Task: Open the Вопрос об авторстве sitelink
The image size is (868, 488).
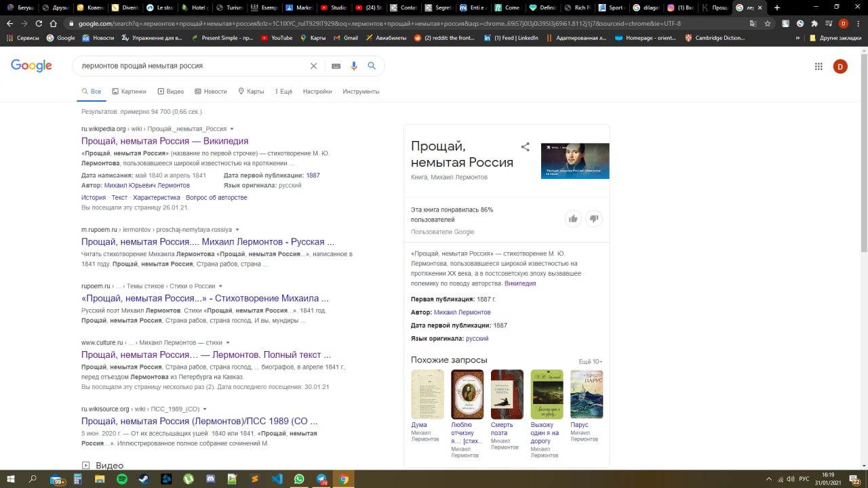Action: 216,197
